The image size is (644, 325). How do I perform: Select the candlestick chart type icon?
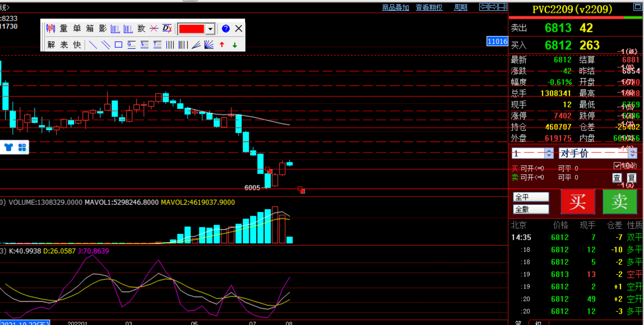[x=51, y=28]
